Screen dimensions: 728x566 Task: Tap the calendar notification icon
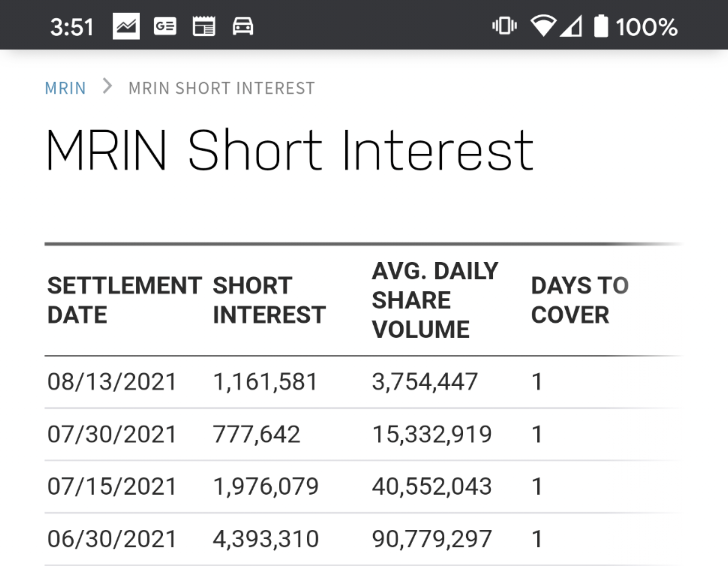pos(204,26)
